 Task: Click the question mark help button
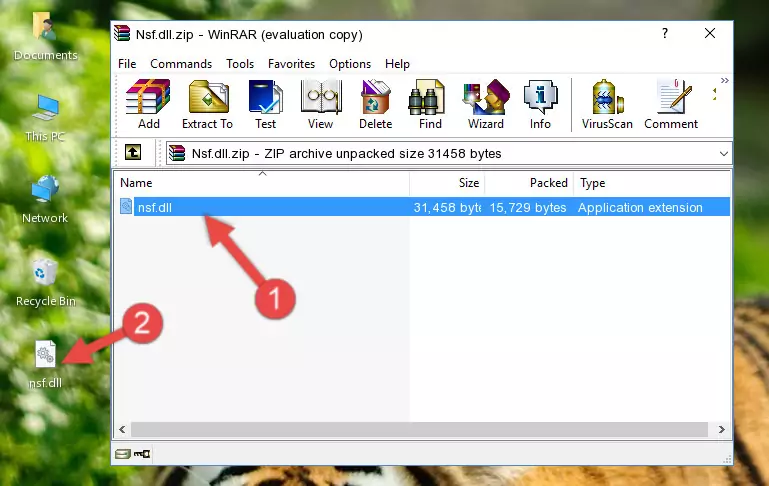coord(665,33)
